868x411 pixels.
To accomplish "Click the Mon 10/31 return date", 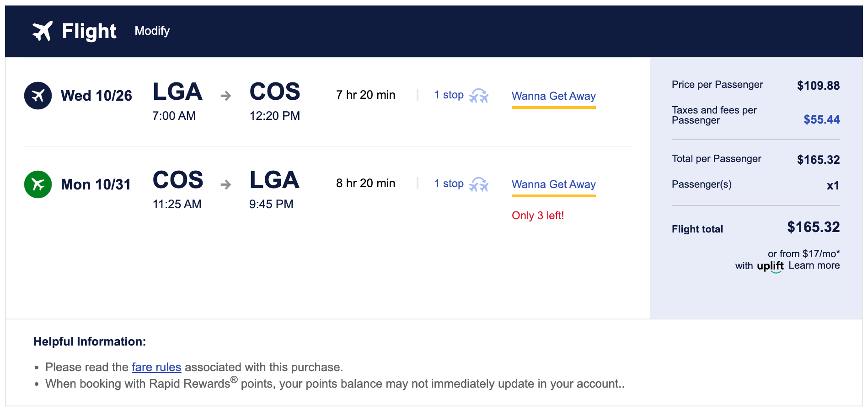I will 96,184.
